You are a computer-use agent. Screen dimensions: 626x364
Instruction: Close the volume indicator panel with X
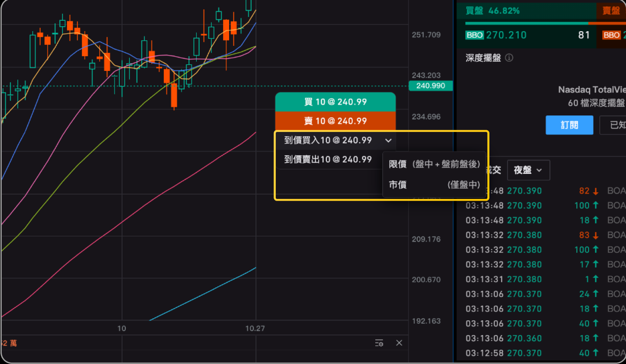[x=399, y=343]
